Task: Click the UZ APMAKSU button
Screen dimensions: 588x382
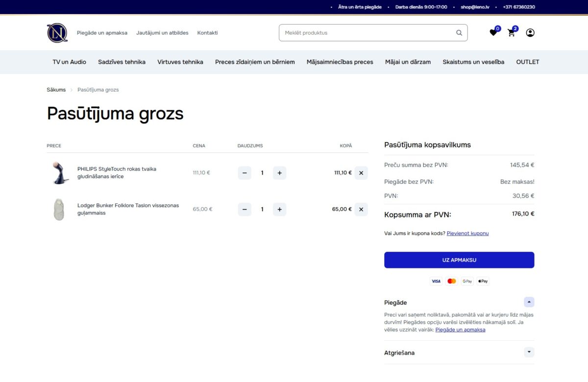Action: 459,260
